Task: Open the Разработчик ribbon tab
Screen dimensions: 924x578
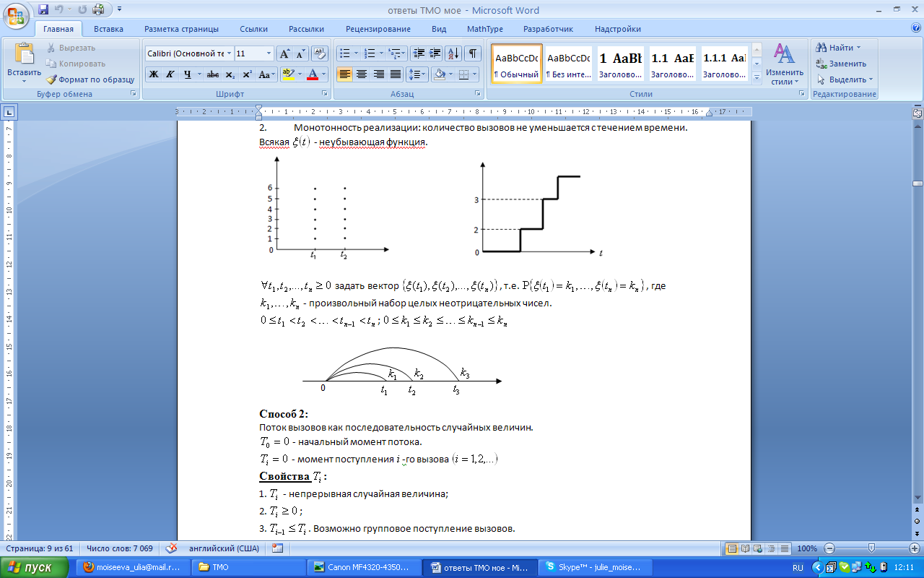Action: point(548,29)
